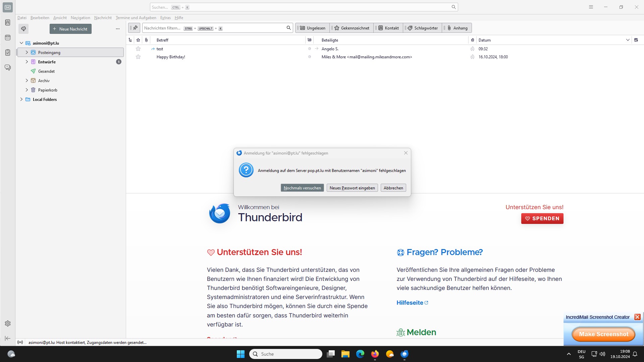Click the red SPENDEN button
This screenshot has width=644, height=362.
(x=542, y=219)
